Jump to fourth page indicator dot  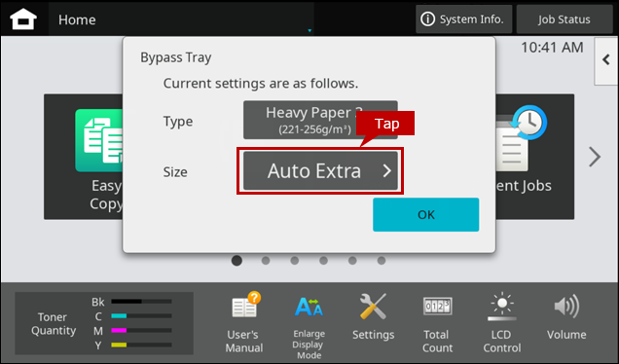click(323, 261)
